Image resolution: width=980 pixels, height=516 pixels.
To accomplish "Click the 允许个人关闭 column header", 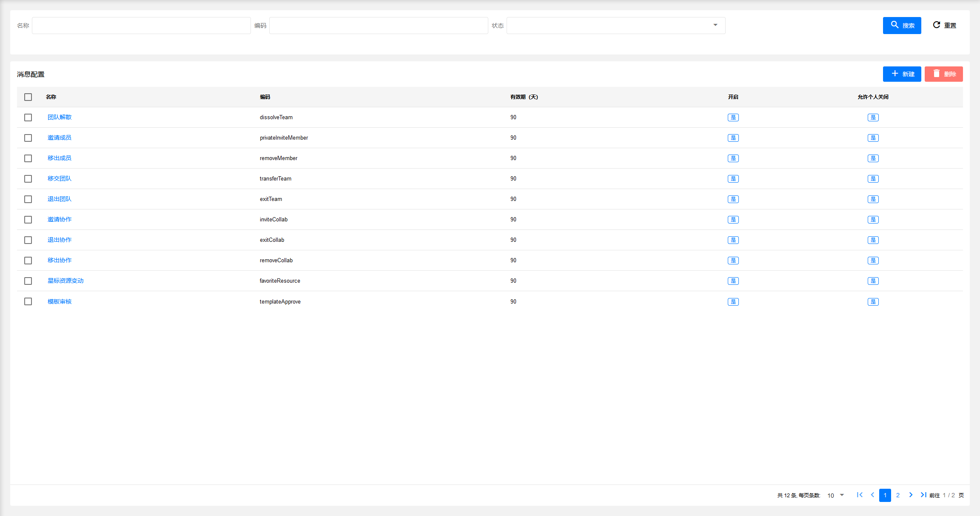I will 873,97.
